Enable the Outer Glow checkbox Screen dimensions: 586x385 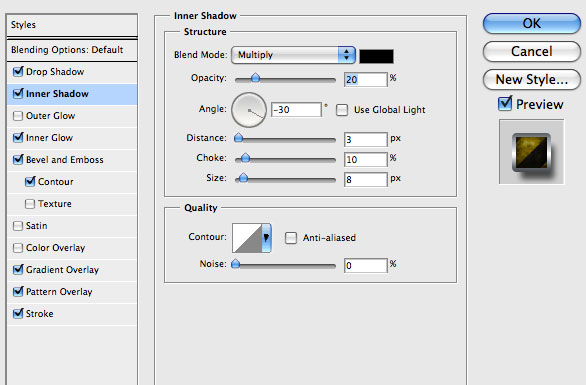click(18, 116)
